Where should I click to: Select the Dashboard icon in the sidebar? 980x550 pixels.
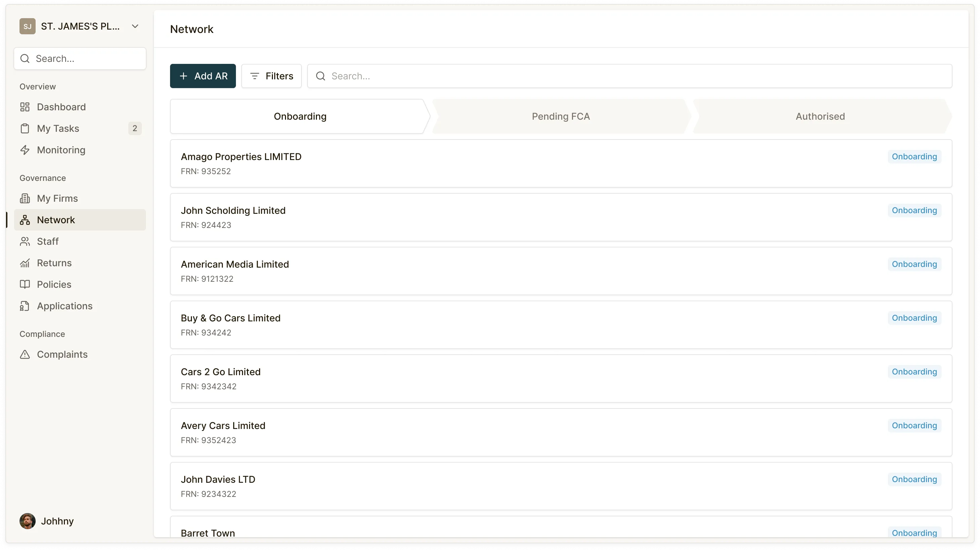[25, 107]
